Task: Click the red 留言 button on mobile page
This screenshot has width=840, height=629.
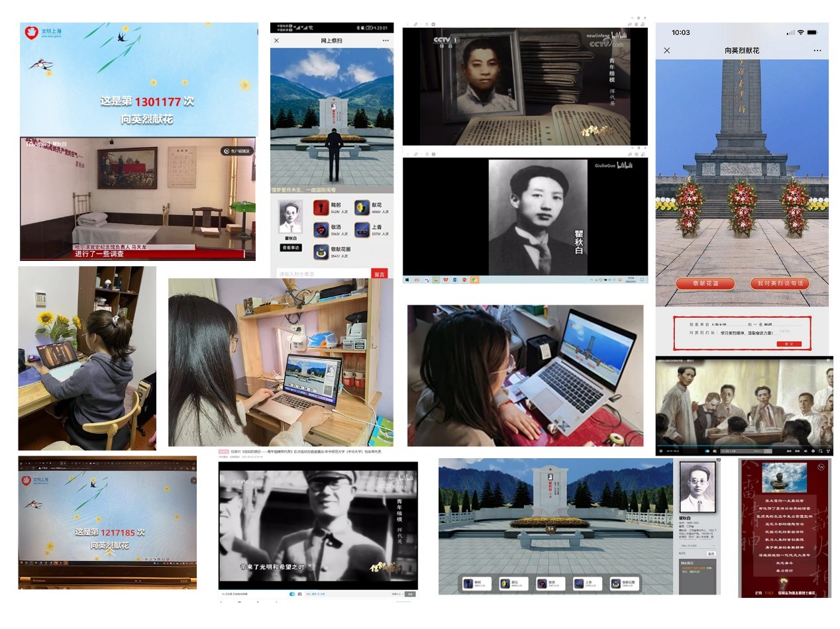Action: click(379, 273)
